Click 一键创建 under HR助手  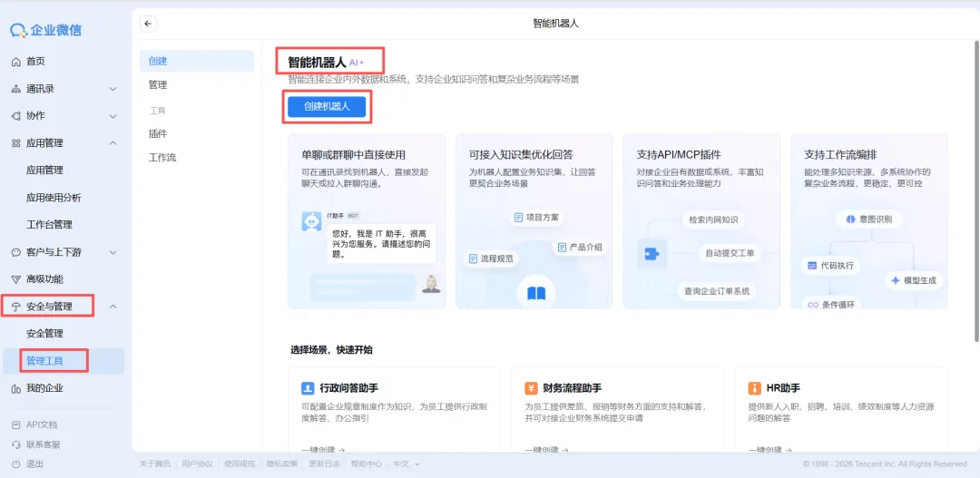[x=770, y=449]
